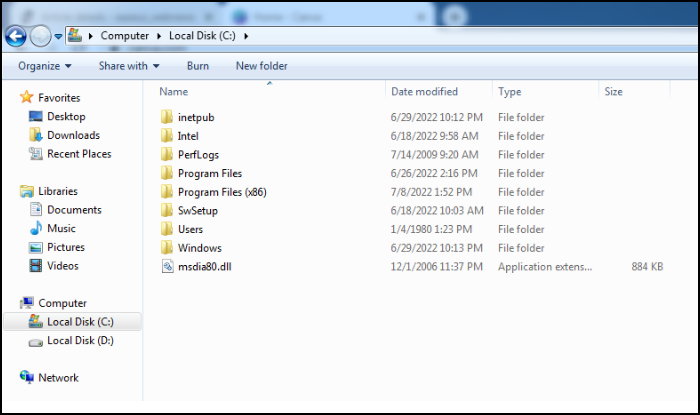Create a New folder via toolbar
This screenshot has width=700, height=415.
pos(261,66)
